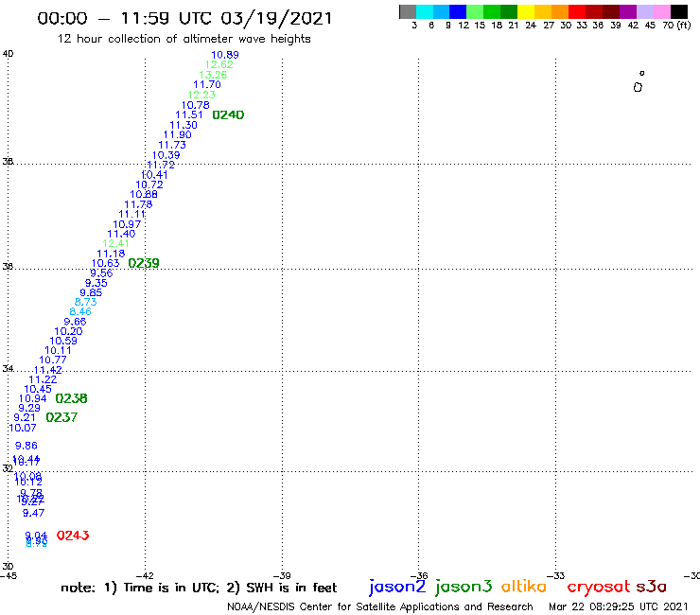This screenshot has height=615, width=700.
Task: Click the longitude axis label -33
Action: [x=556, y=576]
